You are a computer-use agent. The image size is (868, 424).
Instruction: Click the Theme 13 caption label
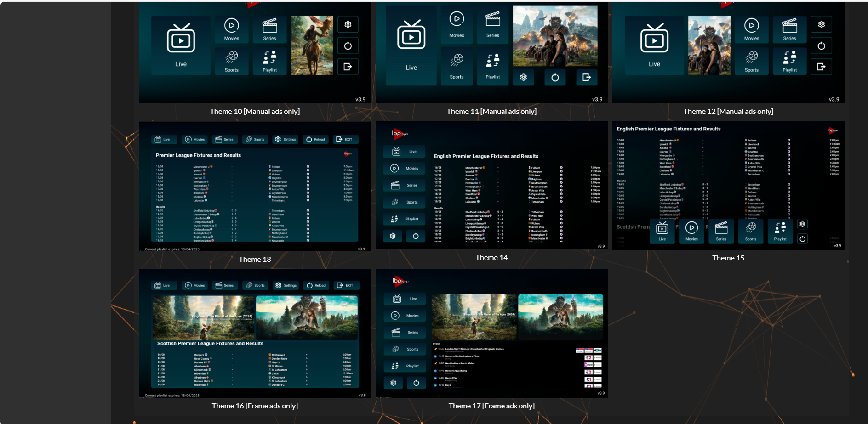click(x=255, y=260)
